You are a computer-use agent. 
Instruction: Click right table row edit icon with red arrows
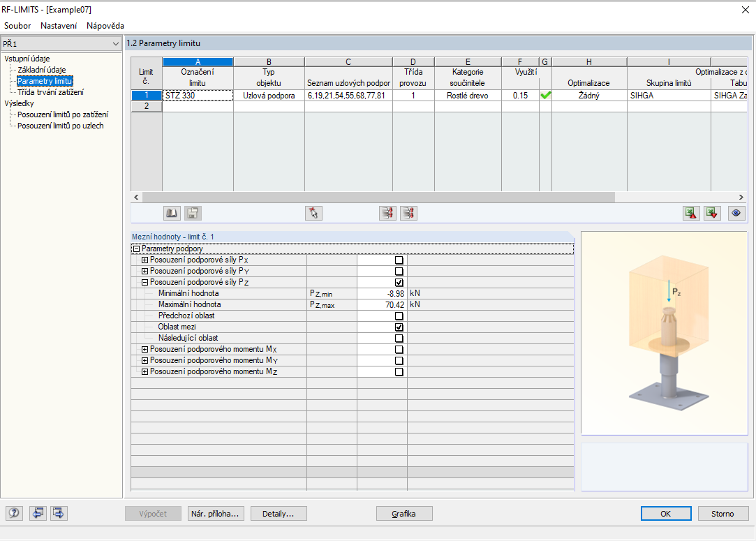pos(408,213)
